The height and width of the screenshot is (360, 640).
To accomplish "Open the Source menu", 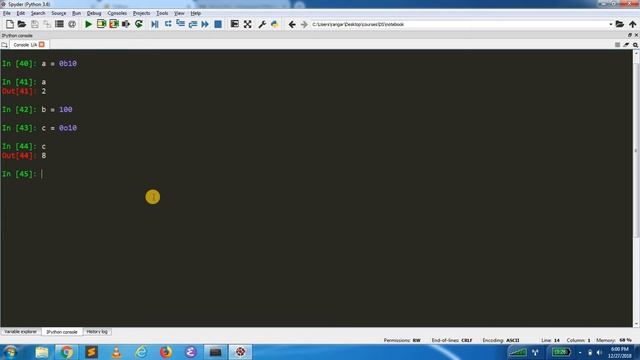I will point(58,13).
